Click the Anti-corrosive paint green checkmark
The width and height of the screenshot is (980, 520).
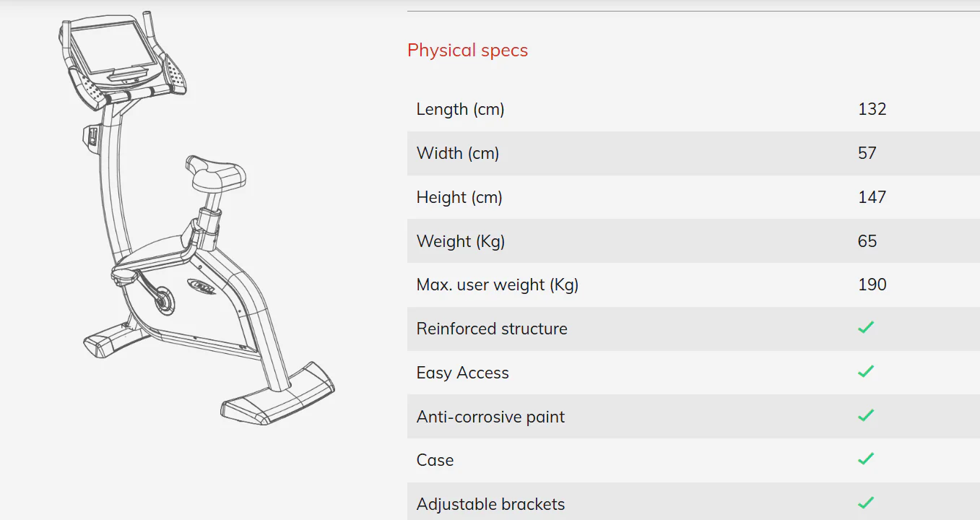click(866, 416)
